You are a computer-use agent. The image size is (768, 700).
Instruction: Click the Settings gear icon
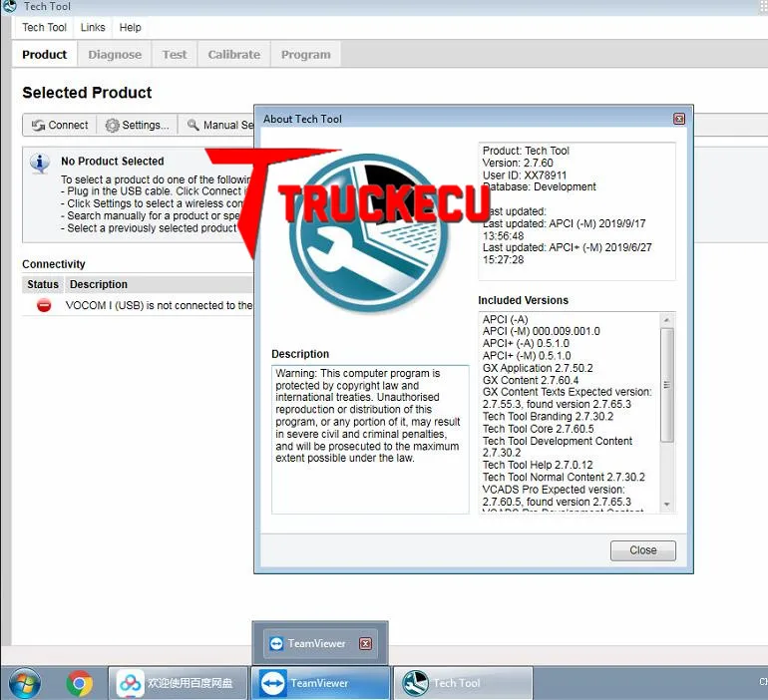[112, 126]
